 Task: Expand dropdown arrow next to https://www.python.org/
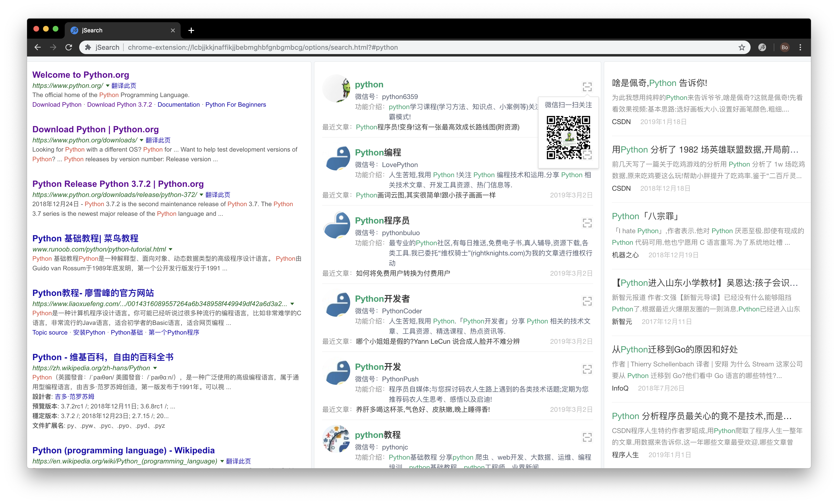(108, 86)
